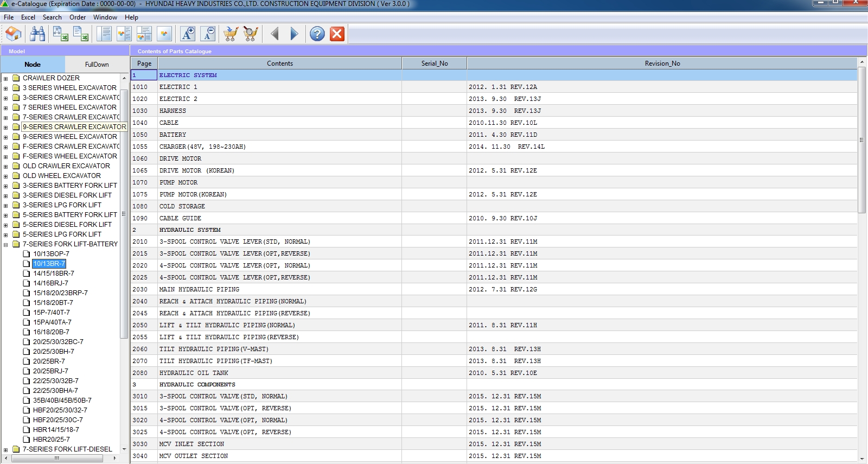This screenshot has width=868, height=464.
Task: Switch to picture-and-list side view icon
Action: 124,34
